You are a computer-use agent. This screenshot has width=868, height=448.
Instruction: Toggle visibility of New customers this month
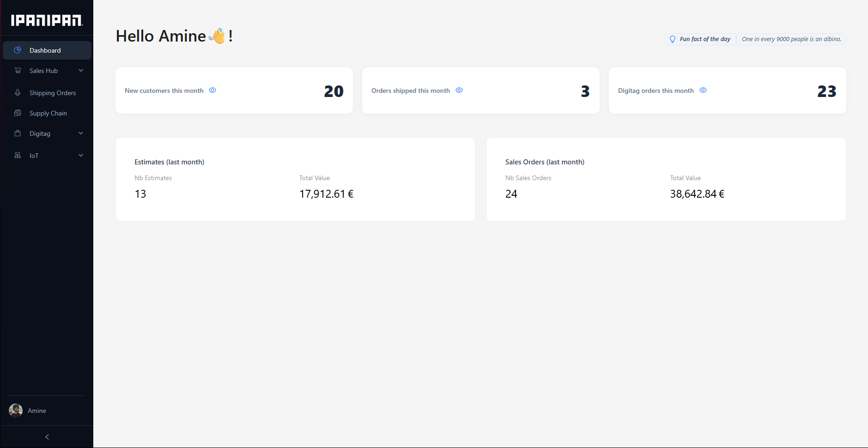pyautogui.click(x=212, y=91)
